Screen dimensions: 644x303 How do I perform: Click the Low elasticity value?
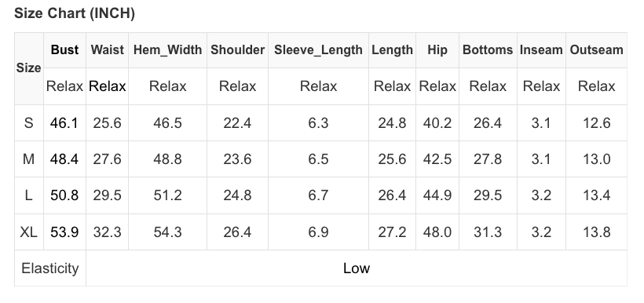coord(357,268)
